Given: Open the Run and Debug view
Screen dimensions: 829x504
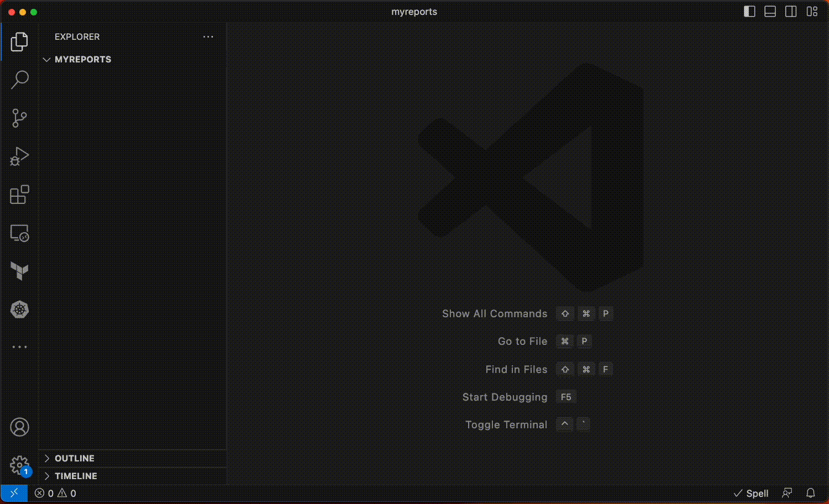Looking at the screenshot, I should pos(19,156).
